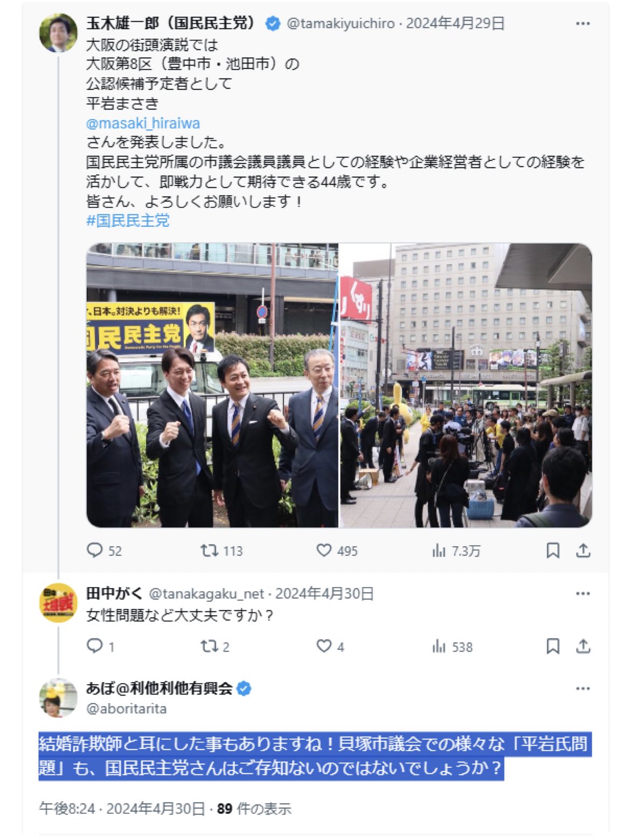Image resolution: width=630 pixels, height=840 pixels.
Task: Open reply on Tamaki's tweet with 52 replies
Action: point(104,550)
